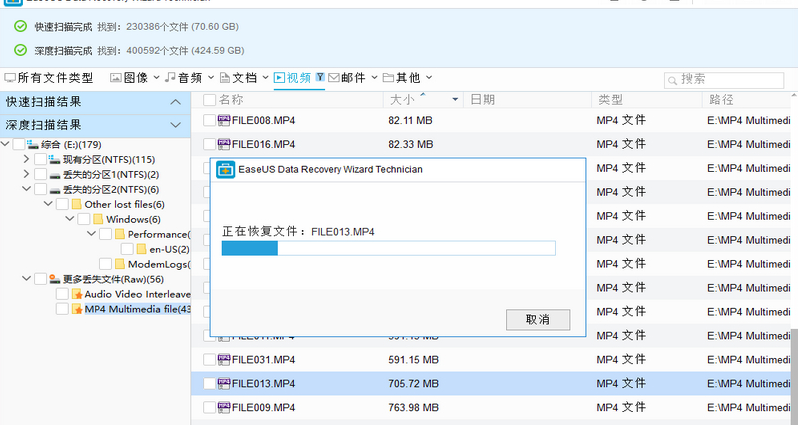The height and width of the screenshot is (425, 802).
Task: Select the 文档 file type filter
Action: [238, 78]
